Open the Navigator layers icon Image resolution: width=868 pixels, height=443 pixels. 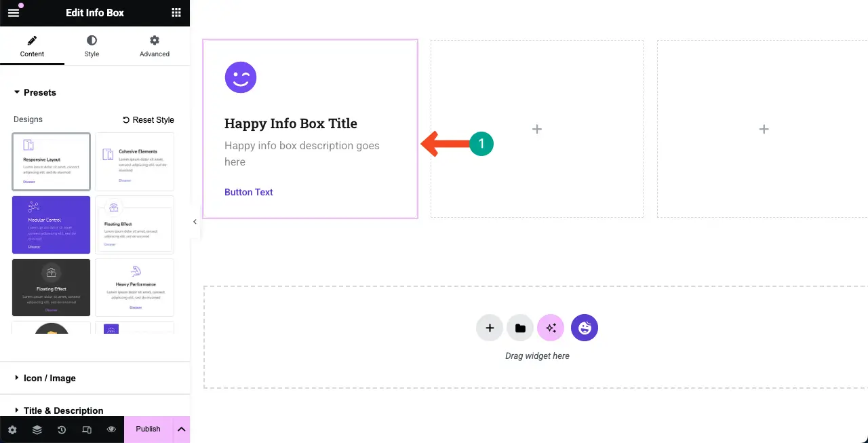click(x=37, y=429)
